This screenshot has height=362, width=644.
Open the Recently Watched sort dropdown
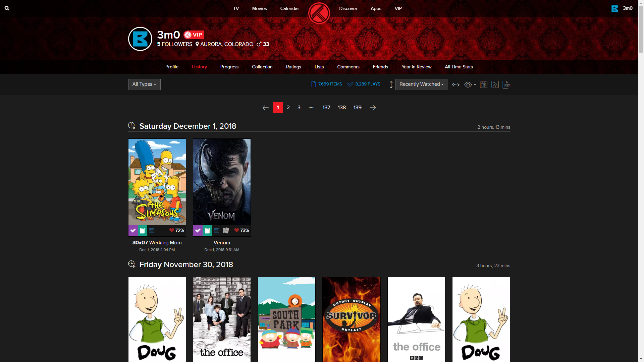(421, 84)
